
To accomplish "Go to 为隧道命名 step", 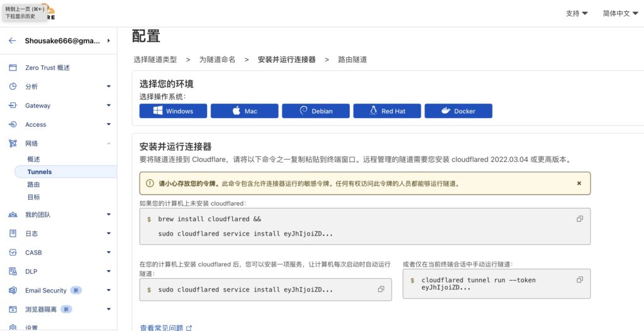I will (x=217, y=60).
